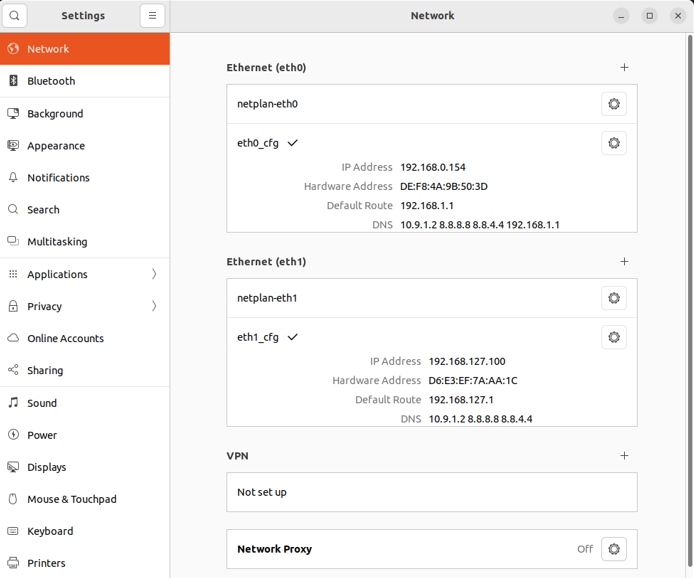Image resolution: width=694 pixels, height=578 pixels.
Task: Close the Settings window
Action: (678, 16)
